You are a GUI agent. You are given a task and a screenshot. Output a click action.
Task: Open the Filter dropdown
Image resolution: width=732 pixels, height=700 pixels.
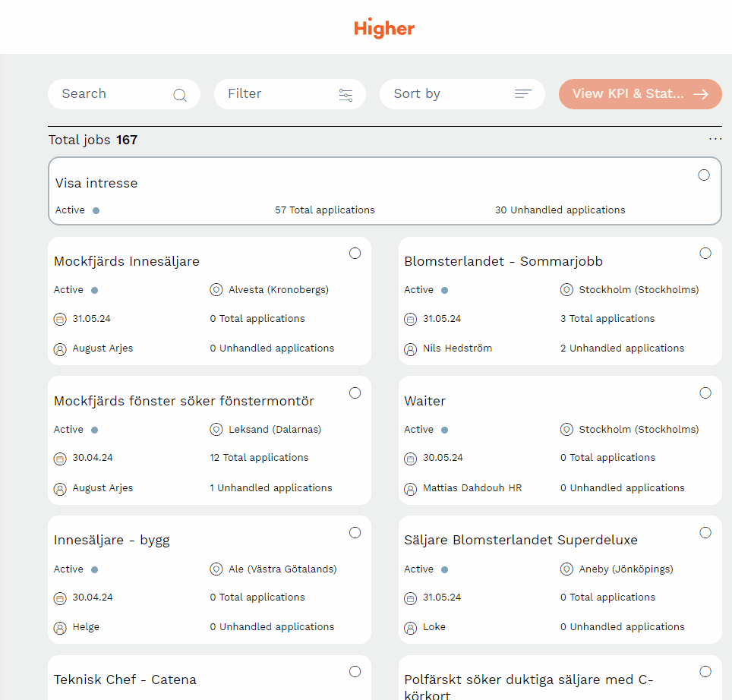tap(289, 94)
